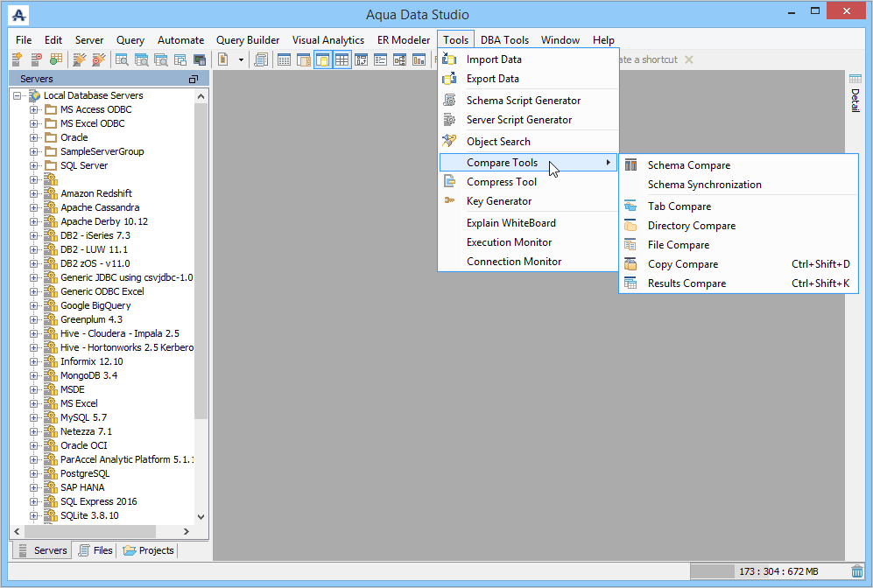
Task: Click the Key Generator key icon
Action: coord(449,201)
